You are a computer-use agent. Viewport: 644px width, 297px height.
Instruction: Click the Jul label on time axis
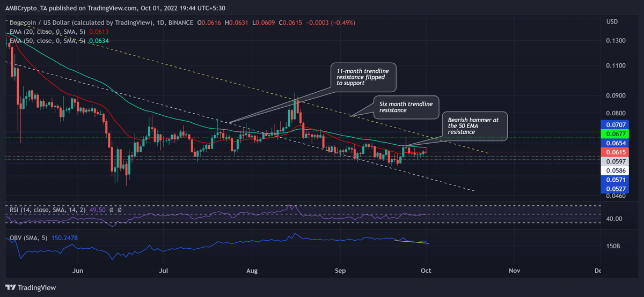tap(164, 270)
